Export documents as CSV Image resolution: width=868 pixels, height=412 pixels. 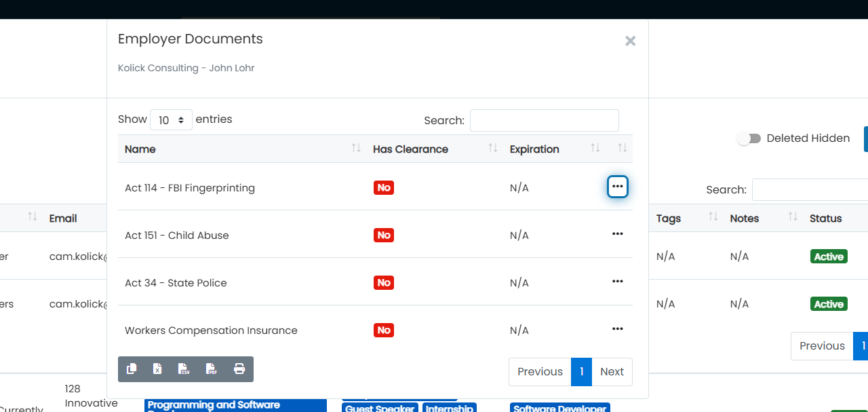click(184, 369)
